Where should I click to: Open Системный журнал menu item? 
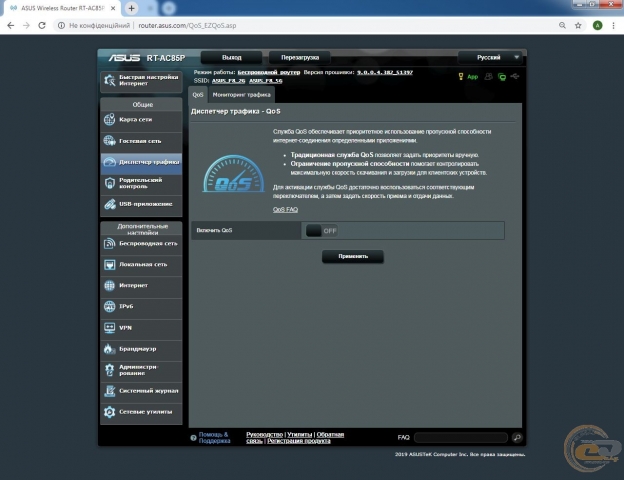click(x=141, y=391)
